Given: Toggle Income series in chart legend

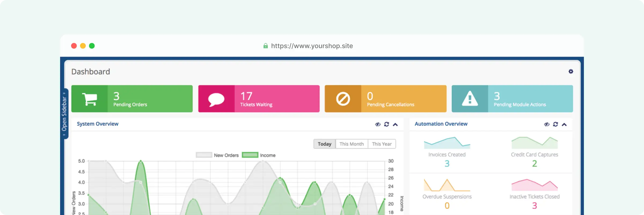Looking at the screenshot, I should click(259, 155).
